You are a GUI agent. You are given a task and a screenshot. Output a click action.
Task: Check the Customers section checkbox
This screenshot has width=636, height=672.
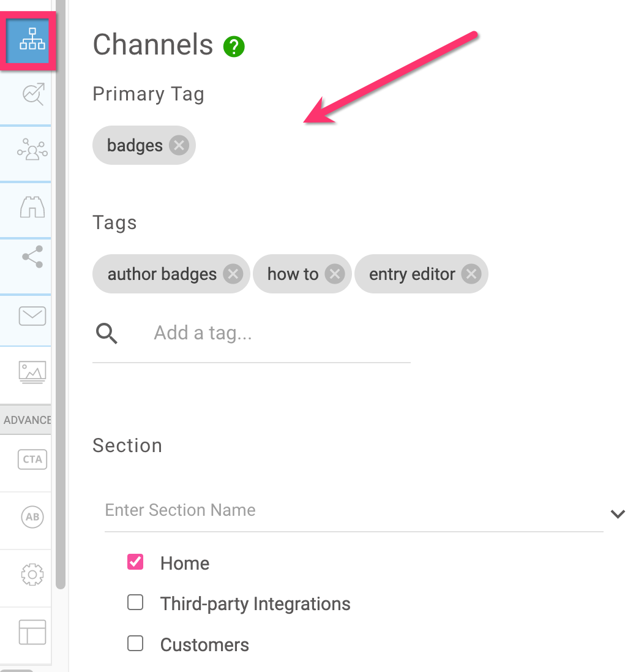tap(135, 643)
